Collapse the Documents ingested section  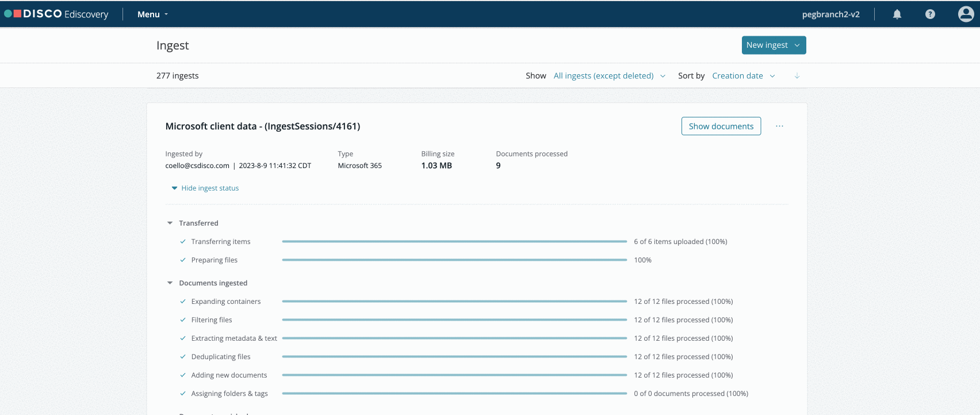tap(170, 283)
